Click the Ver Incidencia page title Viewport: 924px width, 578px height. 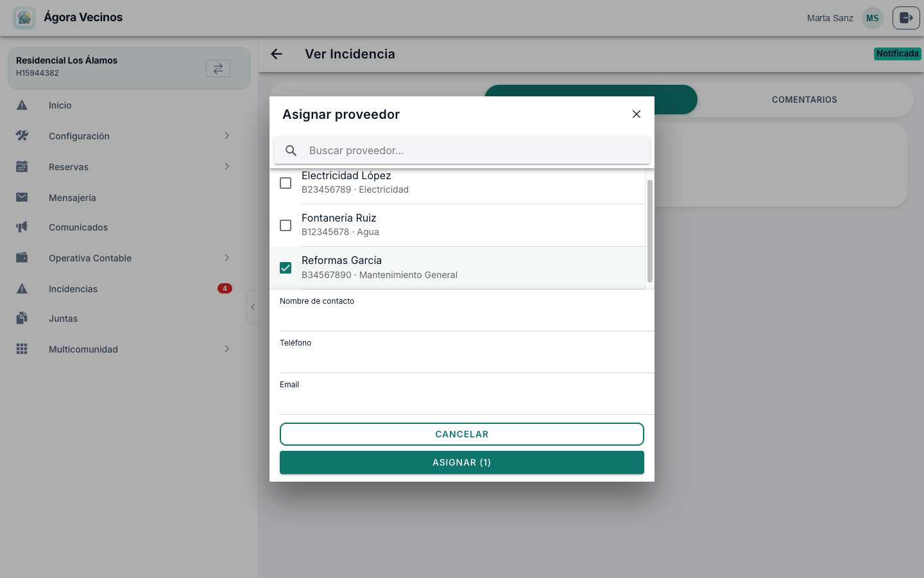coord(350,54)
